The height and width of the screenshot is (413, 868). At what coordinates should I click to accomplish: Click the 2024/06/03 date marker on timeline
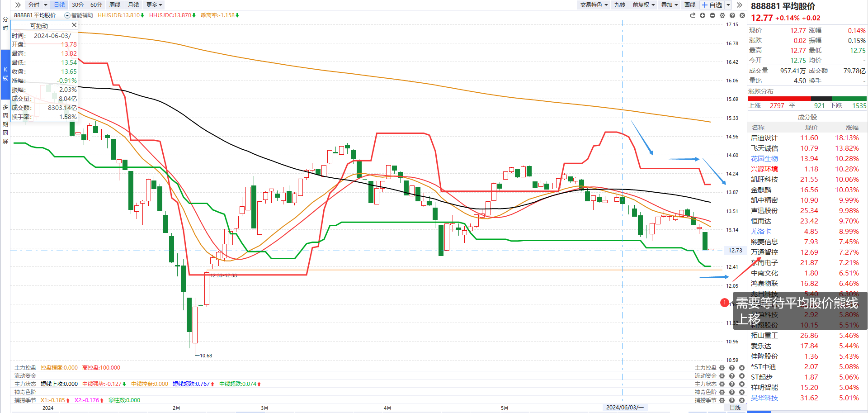point(625,408)
